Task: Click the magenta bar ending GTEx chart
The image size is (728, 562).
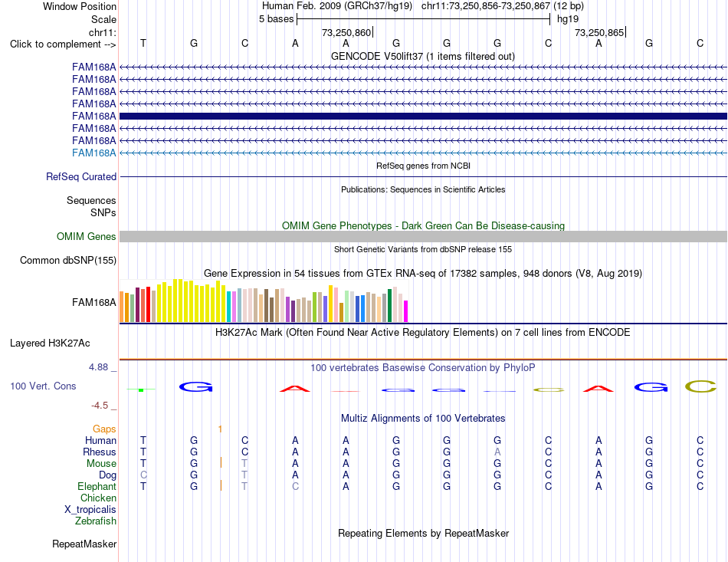Action: (406, 311)
